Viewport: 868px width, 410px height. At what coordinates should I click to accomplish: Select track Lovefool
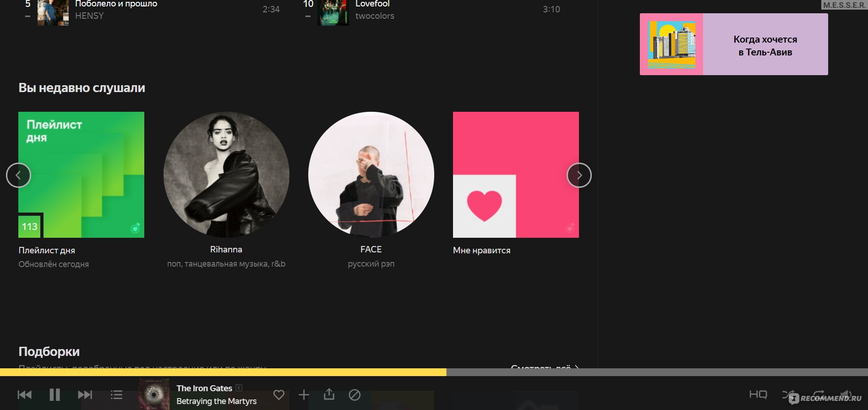[x=372, y=4]
